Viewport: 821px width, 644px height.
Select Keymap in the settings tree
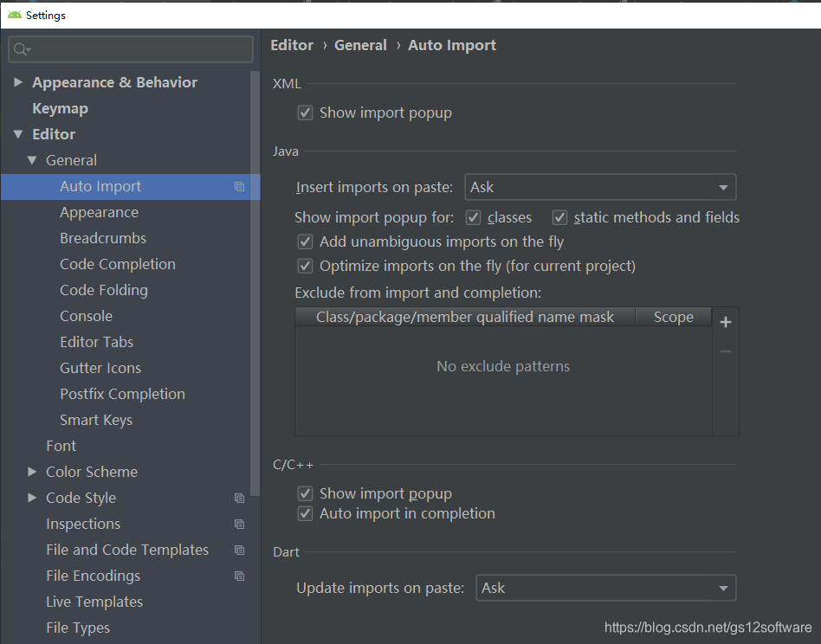[61, 108]
